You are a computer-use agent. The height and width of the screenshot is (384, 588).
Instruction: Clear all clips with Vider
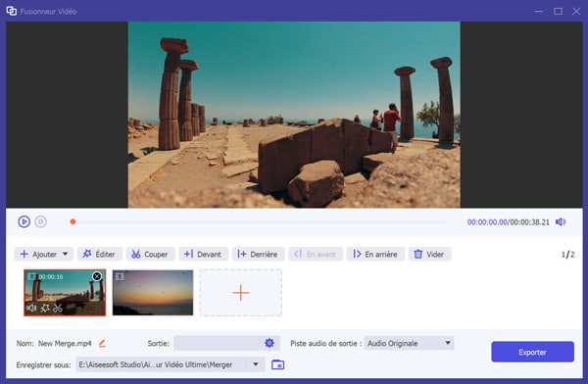coord(429,254)
